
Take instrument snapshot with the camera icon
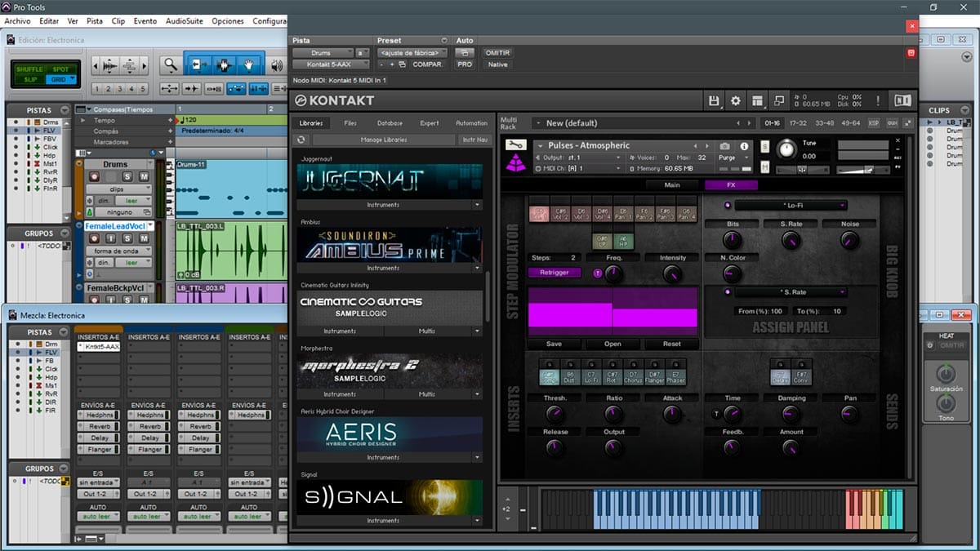point(724,146)
